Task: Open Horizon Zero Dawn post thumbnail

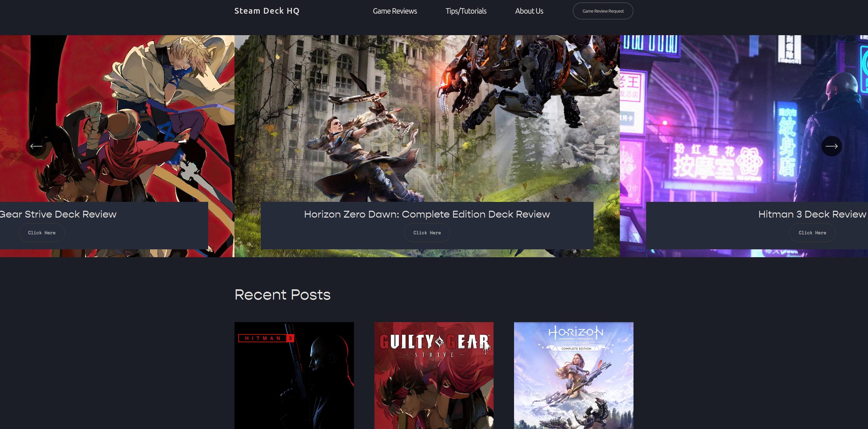Action: coord(574,375)
